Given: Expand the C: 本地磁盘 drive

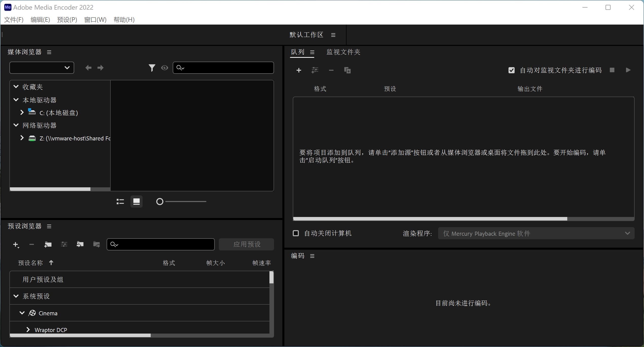Looking at the screenshot, I should pyautogui.click(x=22, y=113).
